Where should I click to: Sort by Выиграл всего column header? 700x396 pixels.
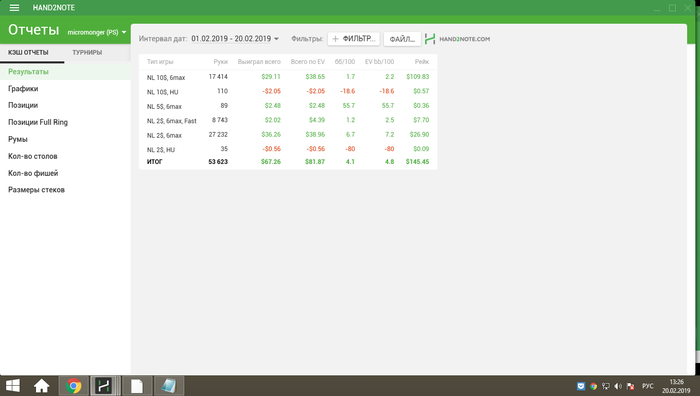click(259, 62)
